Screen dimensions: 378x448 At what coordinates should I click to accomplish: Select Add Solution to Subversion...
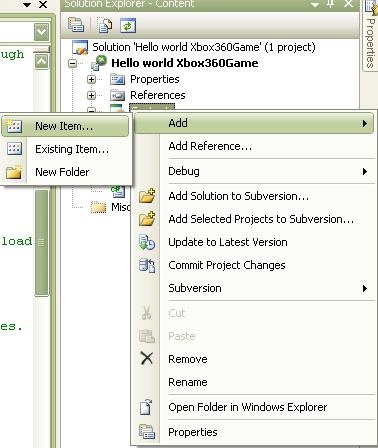(254, 196)
